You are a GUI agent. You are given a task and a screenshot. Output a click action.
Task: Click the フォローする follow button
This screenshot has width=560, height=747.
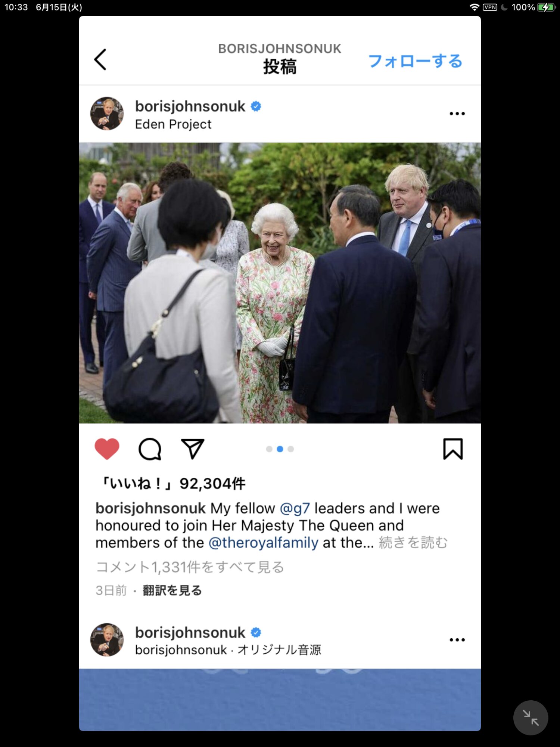pos(415,61)
